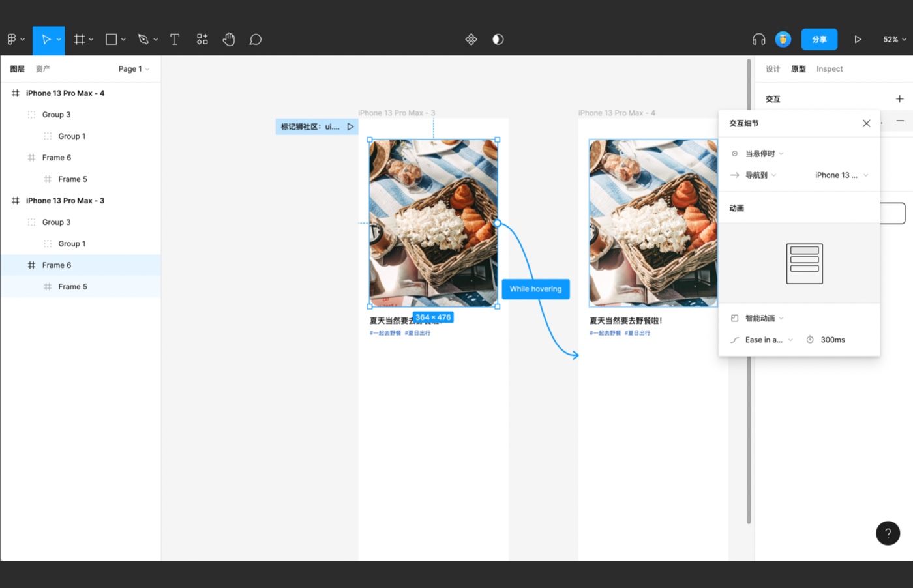This screenshot has width=913, height=588.
Task: Switch to the Assets tab
Action: [42, 69]
